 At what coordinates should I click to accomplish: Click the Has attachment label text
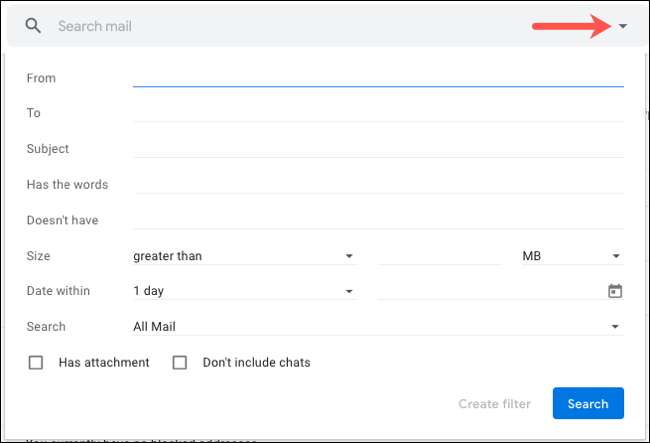104,363
